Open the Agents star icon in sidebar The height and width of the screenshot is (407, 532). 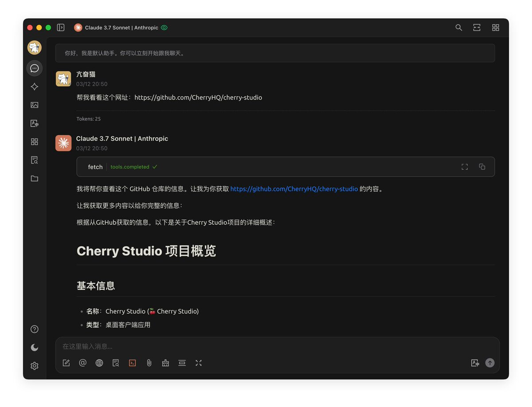(35, 87)
